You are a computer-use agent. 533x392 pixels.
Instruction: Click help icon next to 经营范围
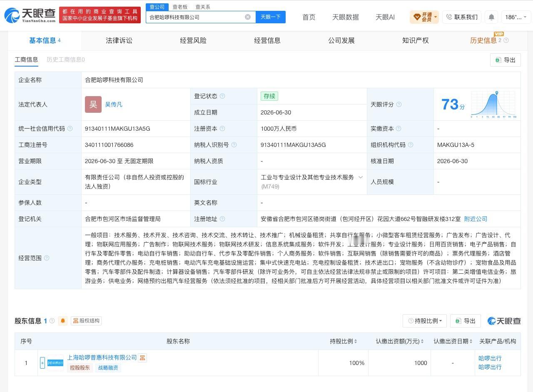47,258
